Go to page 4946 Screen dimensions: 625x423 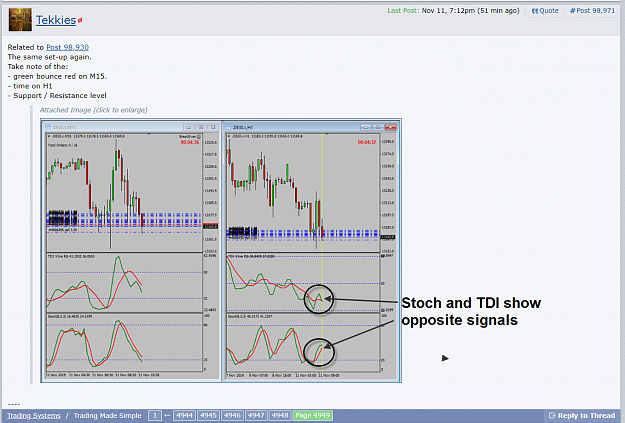click(x=232, y=415)
